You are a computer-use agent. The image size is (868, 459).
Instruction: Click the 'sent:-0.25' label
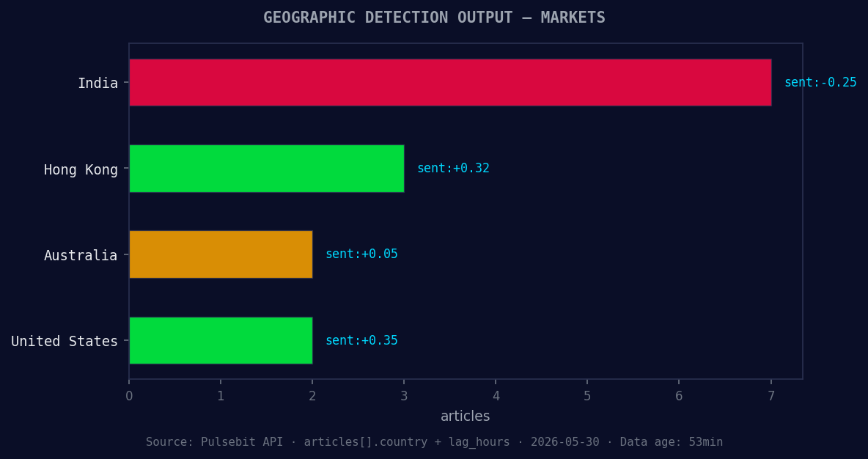point(820,83)
